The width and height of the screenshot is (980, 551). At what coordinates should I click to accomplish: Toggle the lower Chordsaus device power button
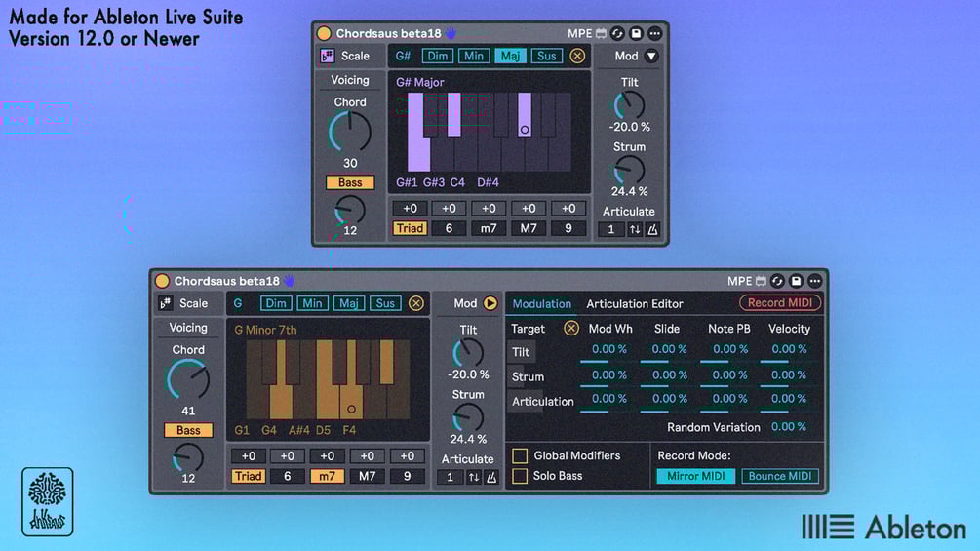162,281
